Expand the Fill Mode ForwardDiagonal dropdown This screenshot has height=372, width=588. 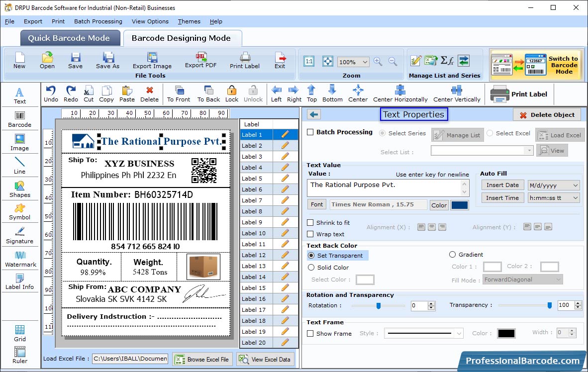point(558,279)
